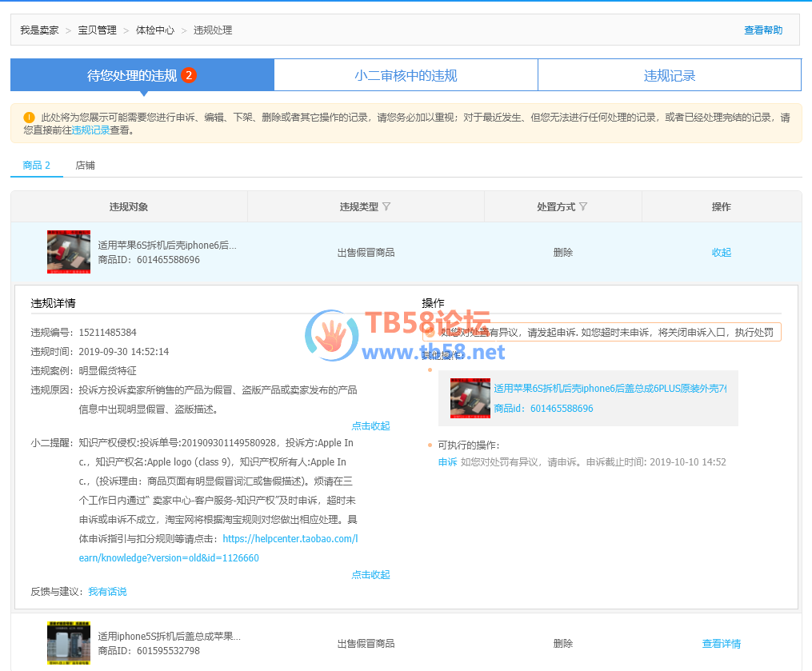Collapse first row with 收起

pyautogui.click(x=721, y=253)
